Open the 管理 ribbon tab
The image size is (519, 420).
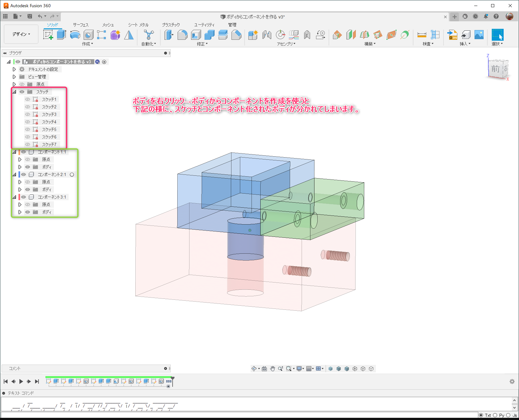point(233,24)
